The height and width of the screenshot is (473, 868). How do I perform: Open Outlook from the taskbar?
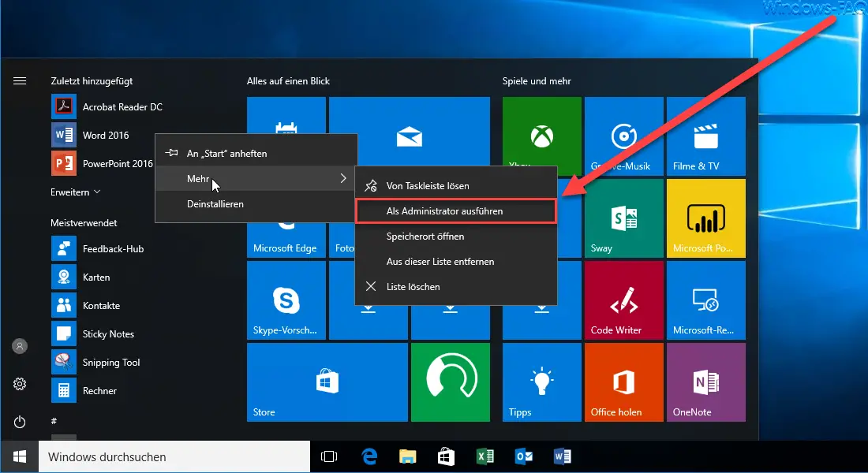click(524, 457)
